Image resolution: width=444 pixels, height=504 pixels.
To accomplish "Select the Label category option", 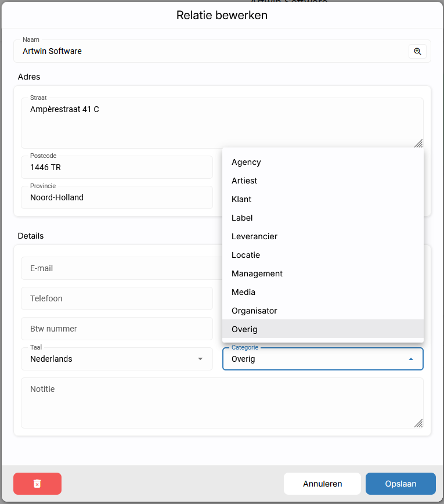I will (323, 218).
